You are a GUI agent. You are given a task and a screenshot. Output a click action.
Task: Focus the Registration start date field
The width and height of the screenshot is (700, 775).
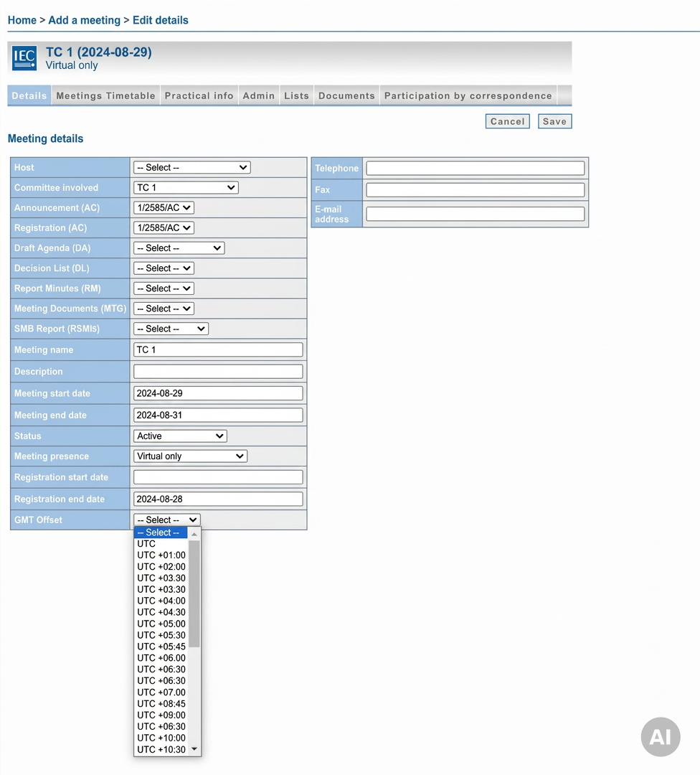pyautogui.click(x=218, y=477)
